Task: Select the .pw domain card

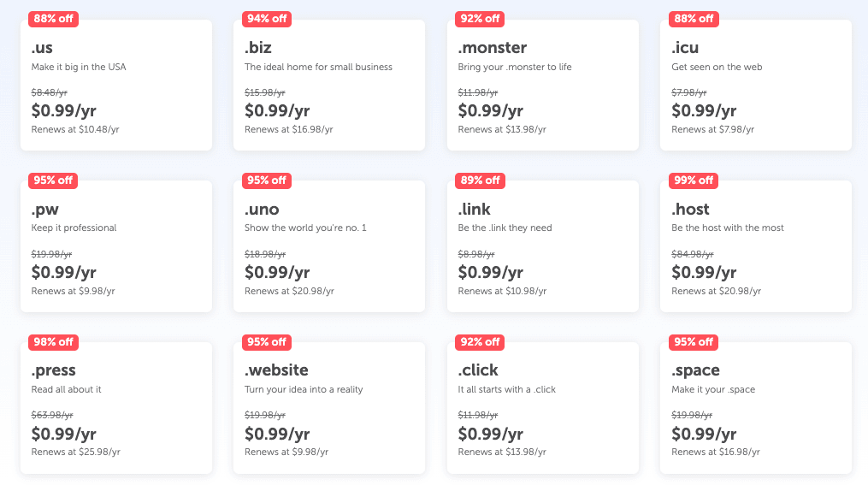Action: (x=116, y=246)
